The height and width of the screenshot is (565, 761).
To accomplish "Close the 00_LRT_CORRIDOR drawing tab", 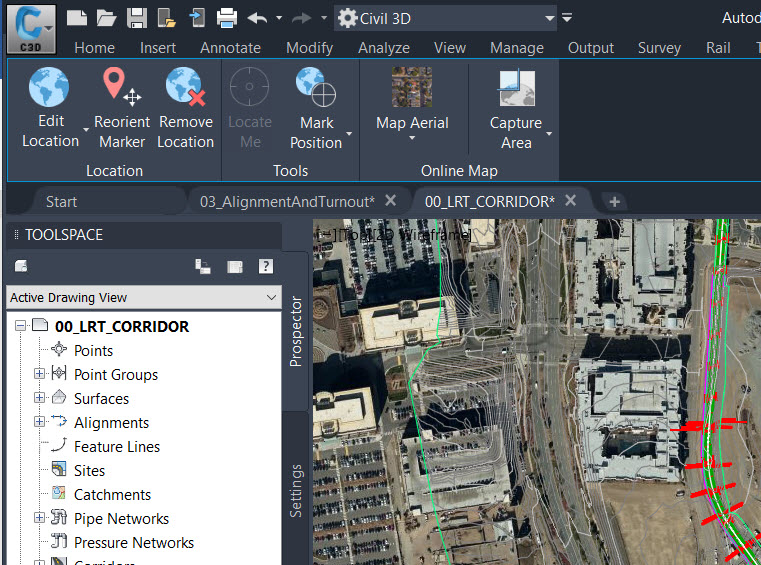I will pos(570,201).
